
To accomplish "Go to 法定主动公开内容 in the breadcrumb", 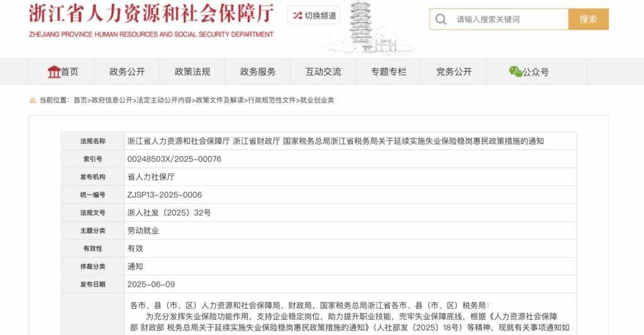I will pyautogui.click(x=164, y=100).
